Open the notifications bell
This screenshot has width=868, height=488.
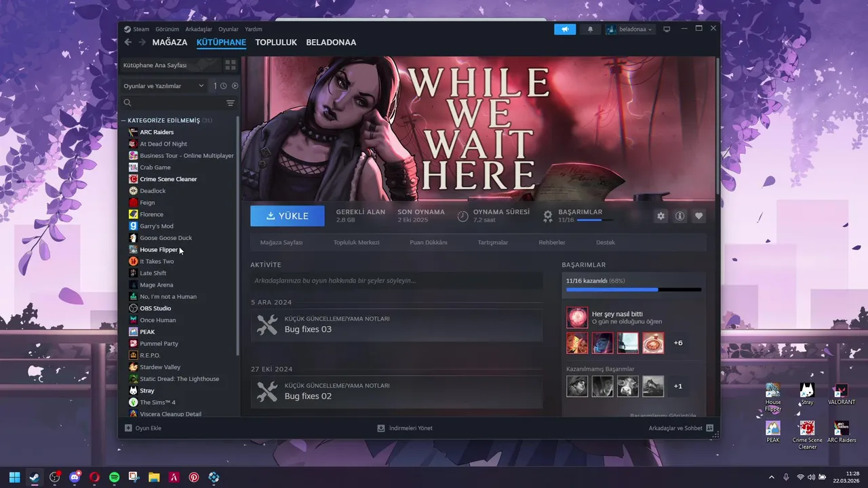[x=590, y=29]
